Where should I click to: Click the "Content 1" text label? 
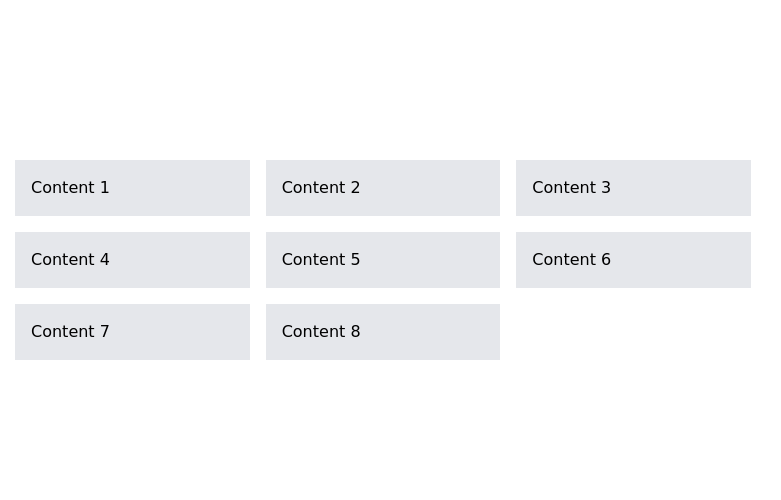[70, 188]
